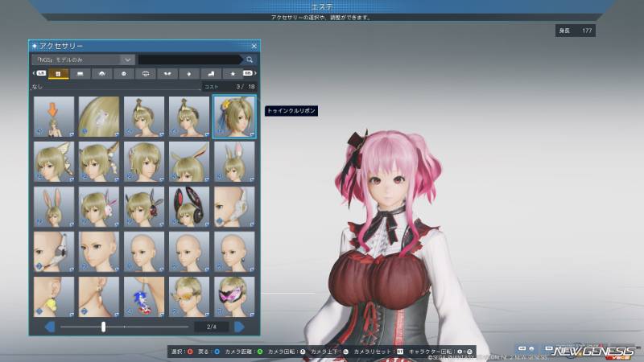Viewport: 644px width, 362px height.
Task: Click the カメラリセット control hint
Action: coord(378,352)
